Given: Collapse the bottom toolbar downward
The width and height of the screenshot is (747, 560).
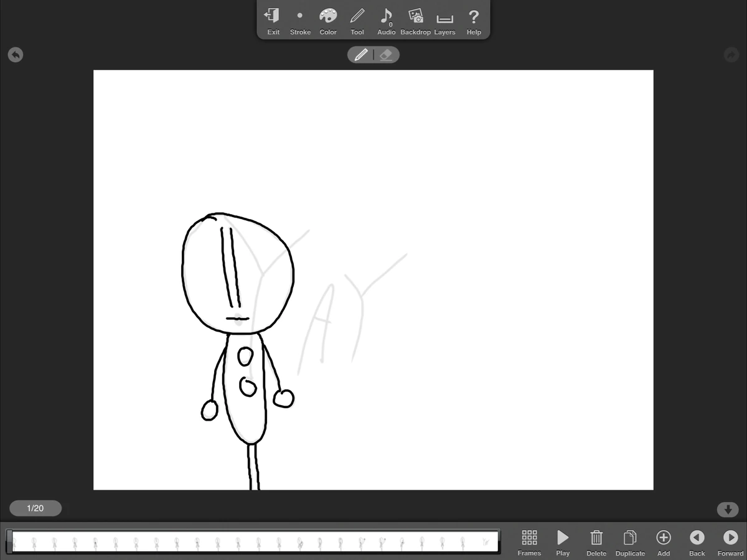Looking at the screenshot, I should click(727, 510).
